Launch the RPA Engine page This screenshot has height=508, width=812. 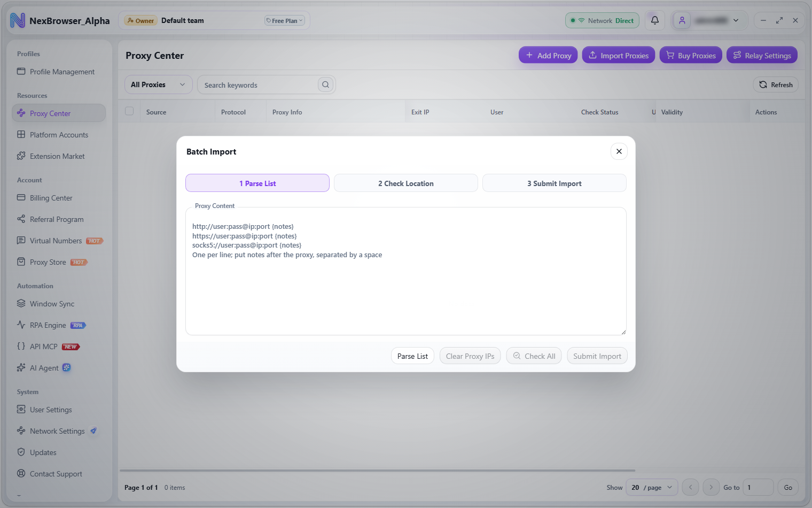pos(59,325)
